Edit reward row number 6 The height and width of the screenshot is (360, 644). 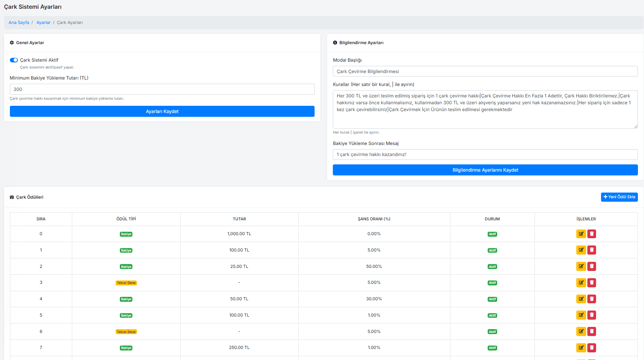click(x=581, y=331)
